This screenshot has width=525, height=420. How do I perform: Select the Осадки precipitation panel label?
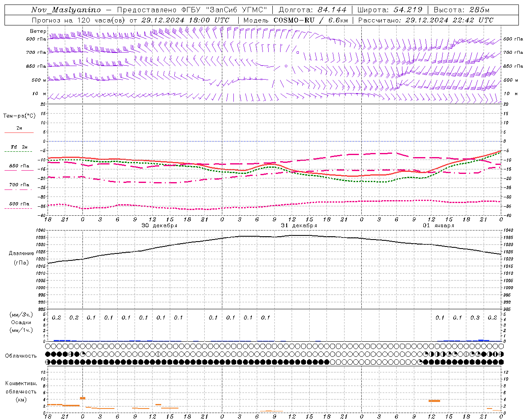point(21,322)
